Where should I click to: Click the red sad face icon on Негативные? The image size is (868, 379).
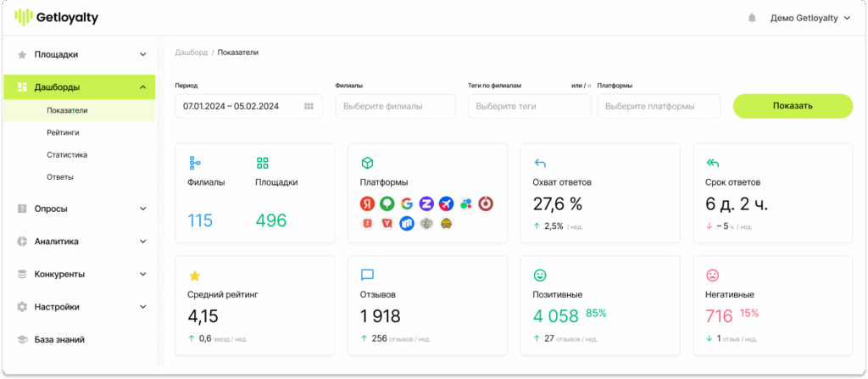713,276
